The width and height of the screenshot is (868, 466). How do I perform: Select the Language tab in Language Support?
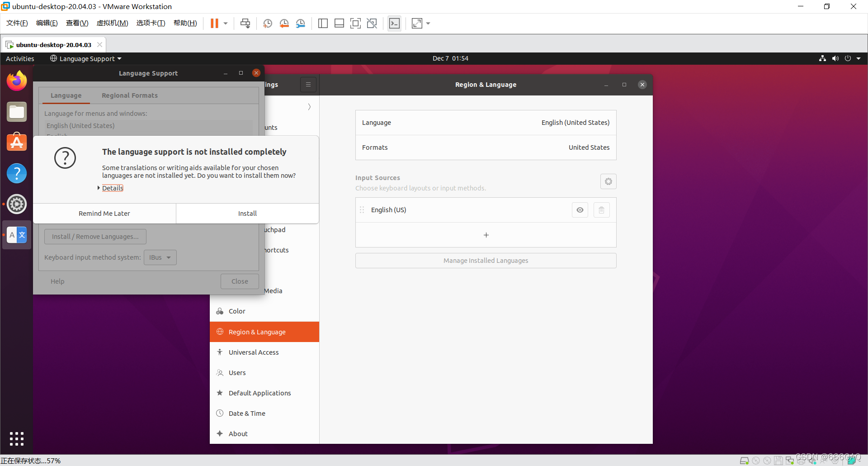tap(66, 95)
